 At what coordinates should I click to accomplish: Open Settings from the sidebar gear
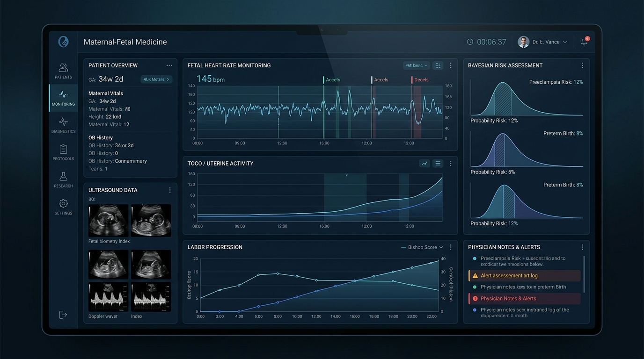(x=63, y=207)
